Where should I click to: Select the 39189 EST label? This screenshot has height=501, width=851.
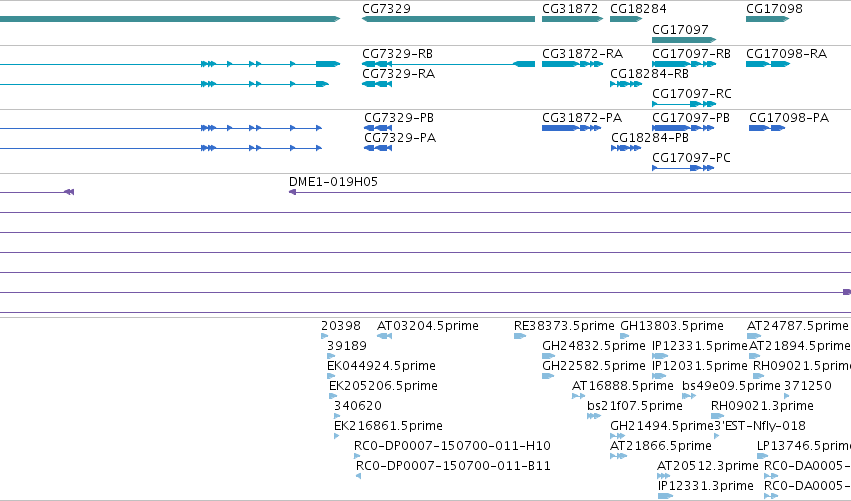(x=347, y=346)
